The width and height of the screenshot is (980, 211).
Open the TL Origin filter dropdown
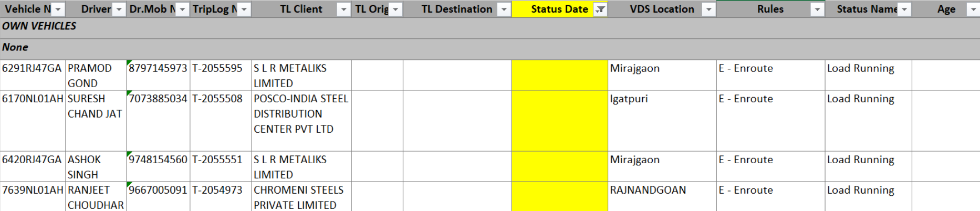point(396,9)
